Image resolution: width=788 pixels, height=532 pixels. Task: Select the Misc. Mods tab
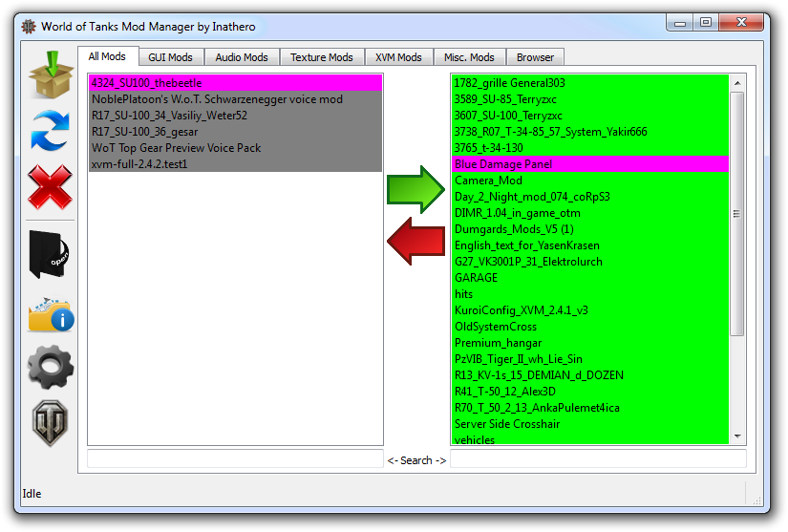[469, 57]
